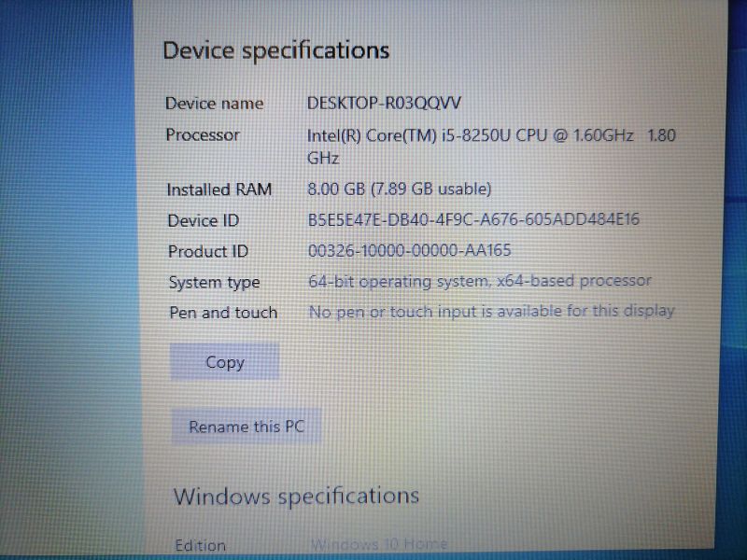Viewport: 747px width, 560px height.
Task: Select the Windows specifications heading
Action: 296,497
